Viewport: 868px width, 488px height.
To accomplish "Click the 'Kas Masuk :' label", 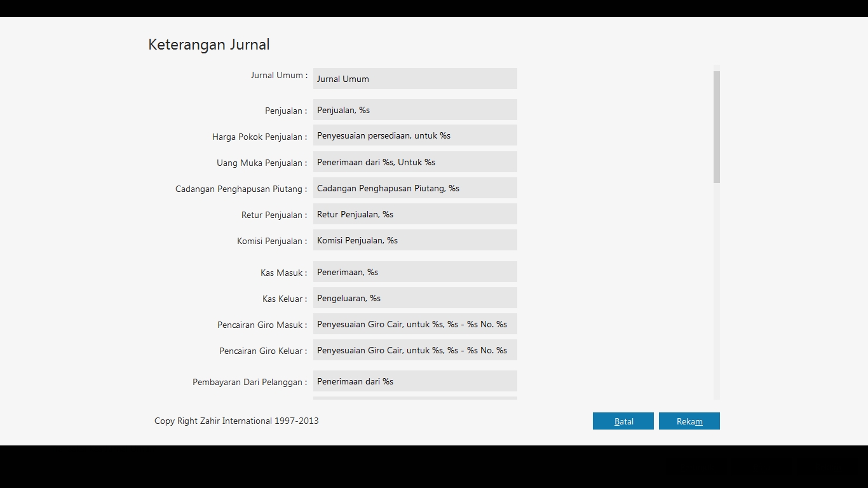I will [x=283, y=273].
